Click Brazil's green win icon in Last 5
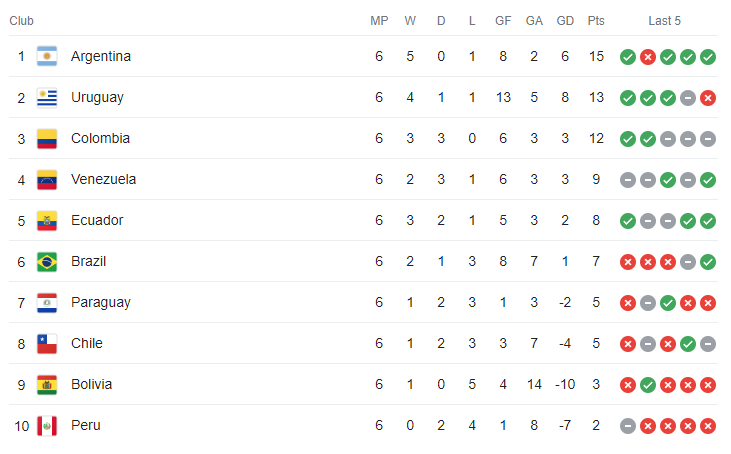731x454 pixels. click(708, 262)
